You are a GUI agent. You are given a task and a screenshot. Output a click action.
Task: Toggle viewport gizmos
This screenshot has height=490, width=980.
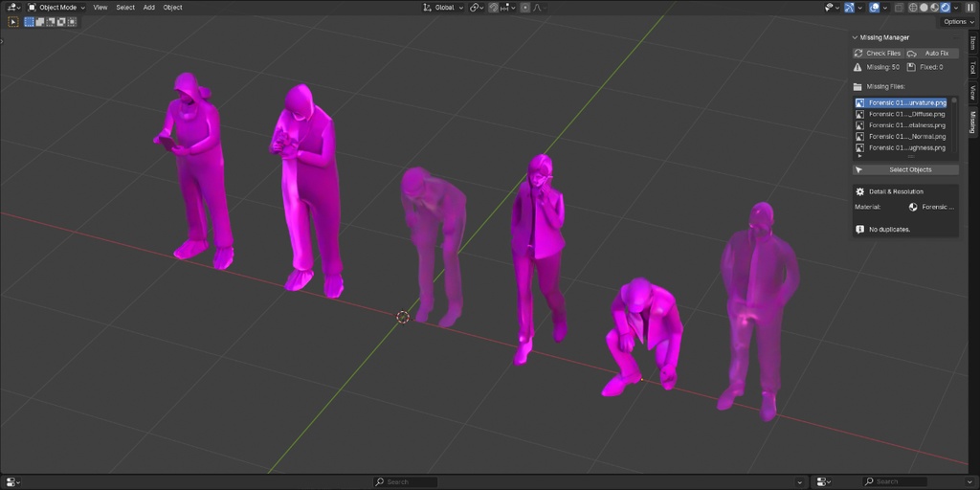(x=850, y=8)
